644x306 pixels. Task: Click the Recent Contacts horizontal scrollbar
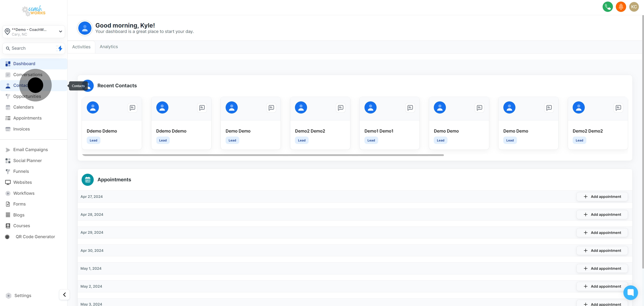point(263,155)
